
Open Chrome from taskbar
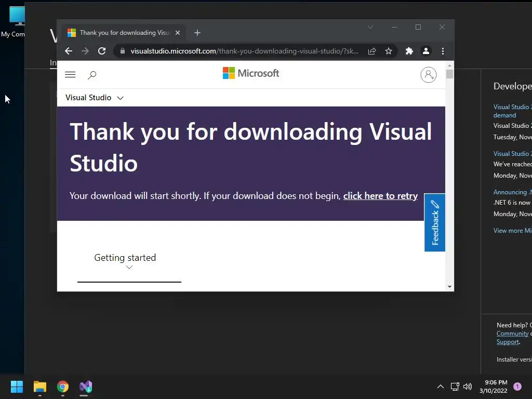click(x=63, y=387)
